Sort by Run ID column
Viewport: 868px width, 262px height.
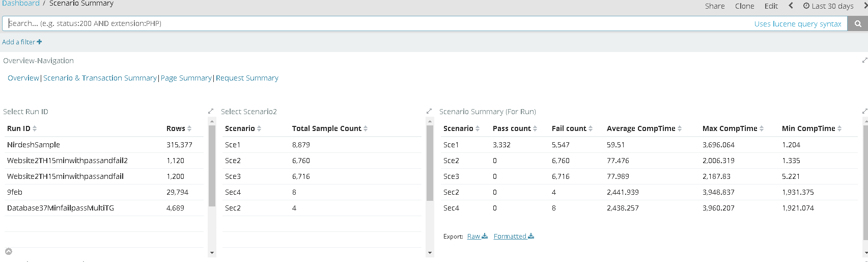[x=35, y=128]
